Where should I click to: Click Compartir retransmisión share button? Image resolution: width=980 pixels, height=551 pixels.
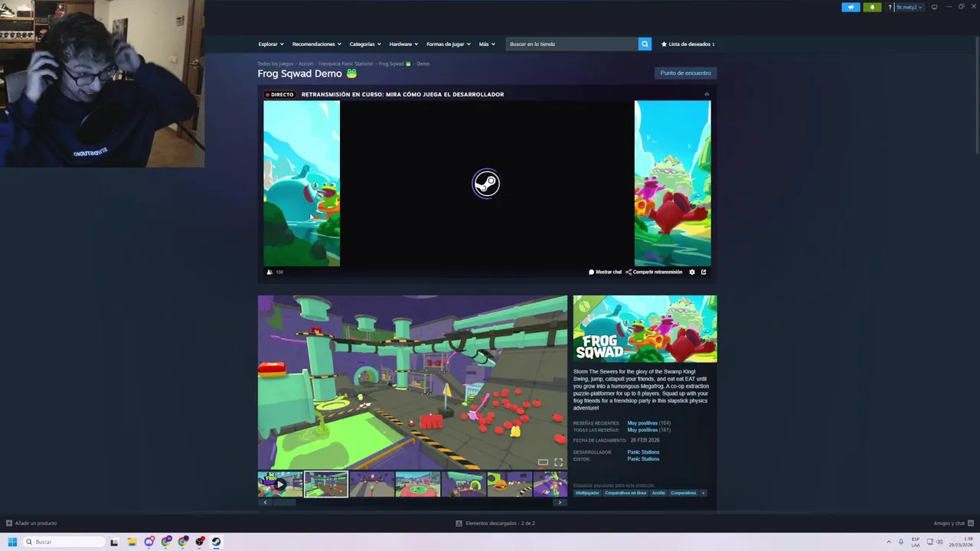(x=654, y=272)
